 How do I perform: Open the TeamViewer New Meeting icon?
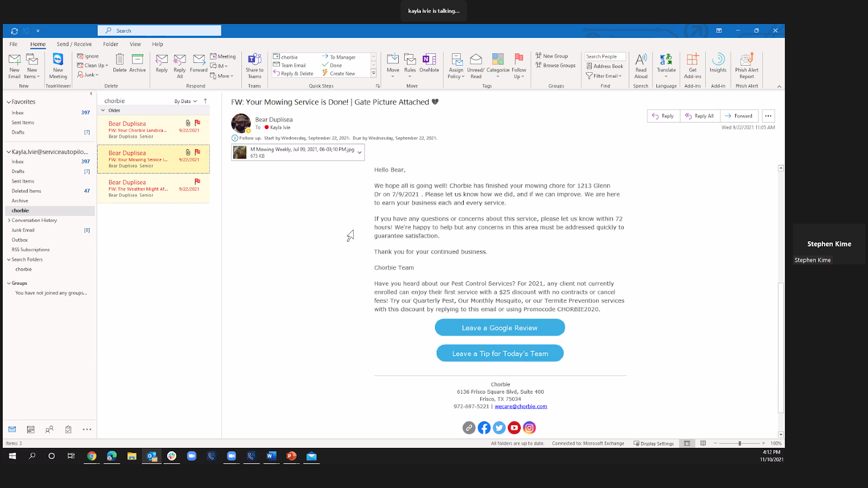58,59
